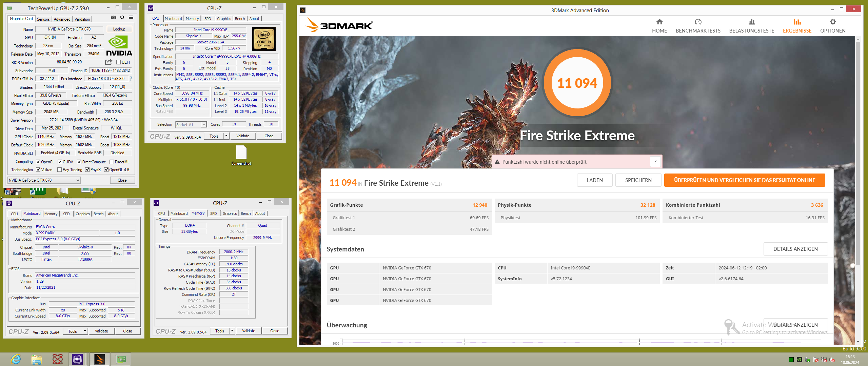Click Validate in CPU-Z CPU window
The height and width of the screenshot is (366, 868).
tap(243, 136)
